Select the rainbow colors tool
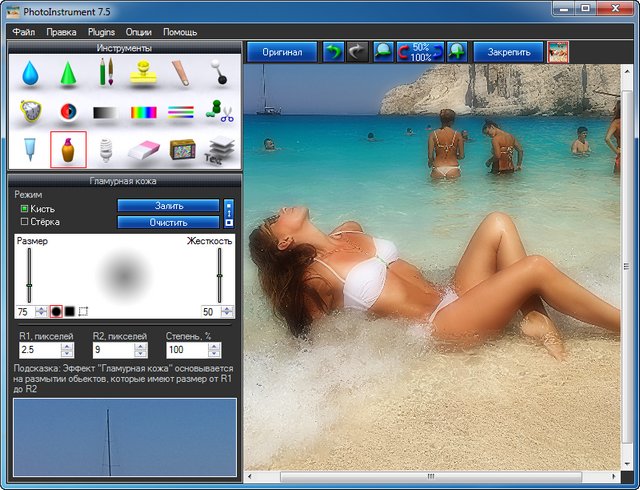Image resolution: width=640 pixels, height=490 pixels. click(145, 112)
